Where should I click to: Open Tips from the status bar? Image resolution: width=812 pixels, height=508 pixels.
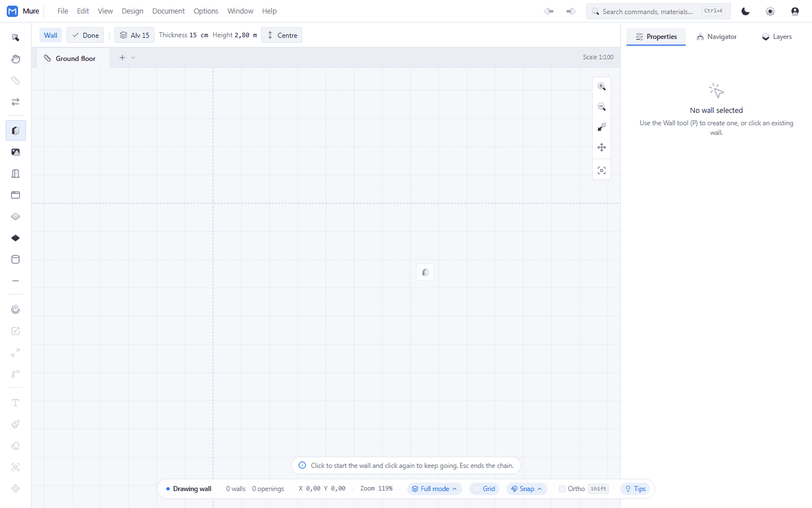pyautogui.click(x=636, y=489)
